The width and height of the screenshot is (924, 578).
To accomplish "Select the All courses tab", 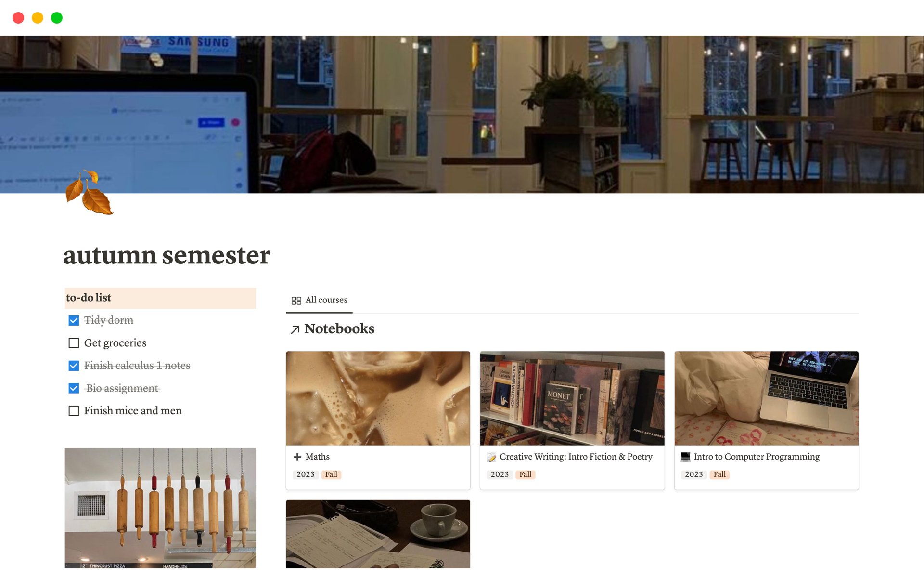I will point(320,300).
